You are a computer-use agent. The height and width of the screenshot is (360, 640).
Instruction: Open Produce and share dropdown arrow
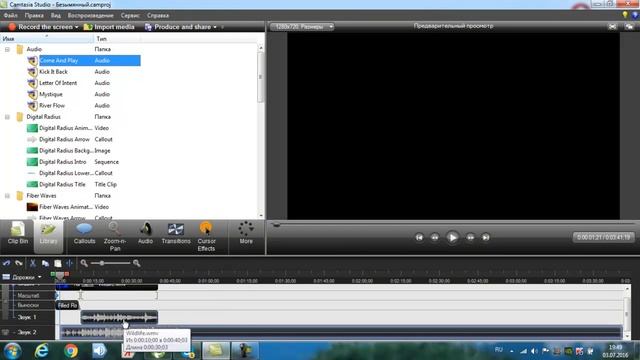(215, 27)
